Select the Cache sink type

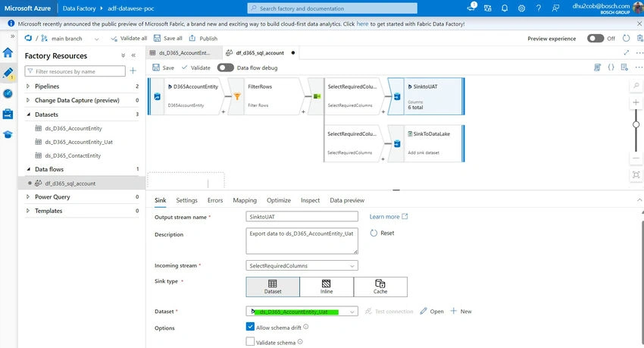pos(380,287)
